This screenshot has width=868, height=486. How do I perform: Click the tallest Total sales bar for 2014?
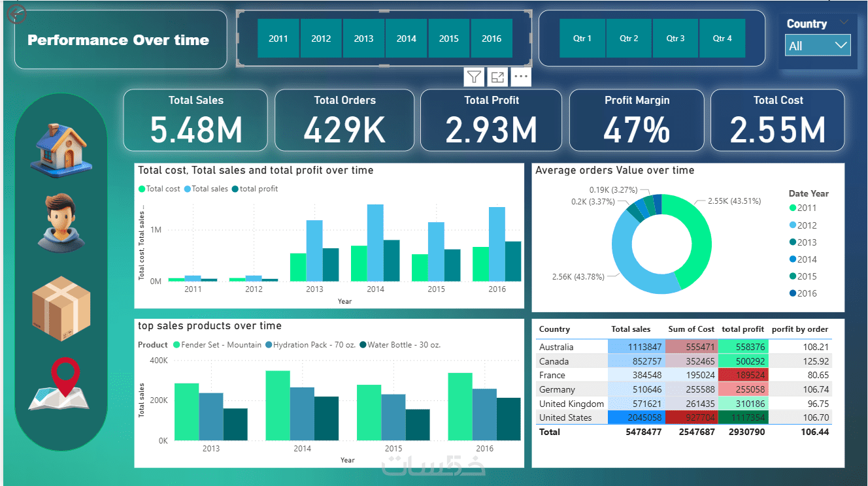click(x=375, y=243)
